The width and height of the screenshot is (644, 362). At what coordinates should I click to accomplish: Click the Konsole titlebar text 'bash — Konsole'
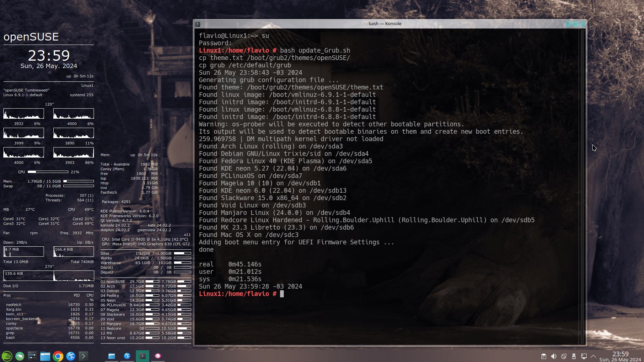(x=385, y=24)
